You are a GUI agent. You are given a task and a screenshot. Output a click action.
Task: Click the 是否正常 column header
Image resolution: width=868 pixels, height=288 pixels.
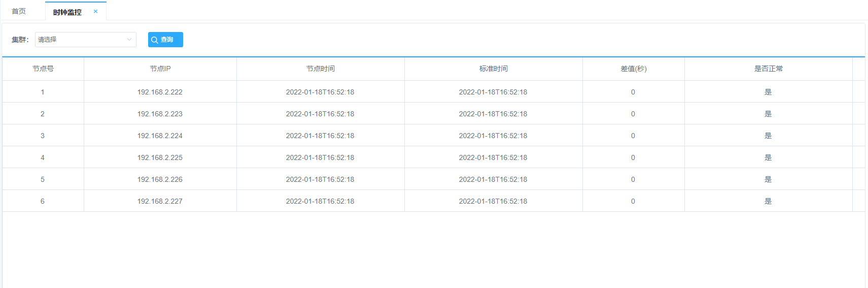pos(769,69)
